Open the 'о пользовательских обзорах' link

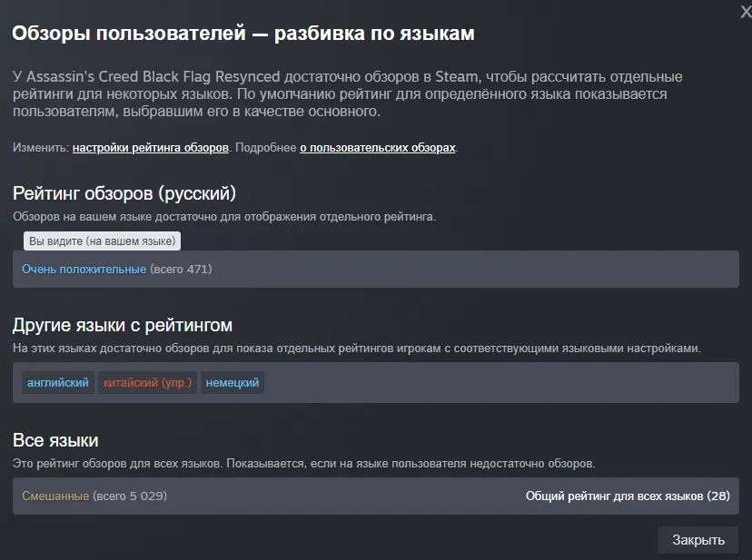pyautogui.click(x=378, y=148)
